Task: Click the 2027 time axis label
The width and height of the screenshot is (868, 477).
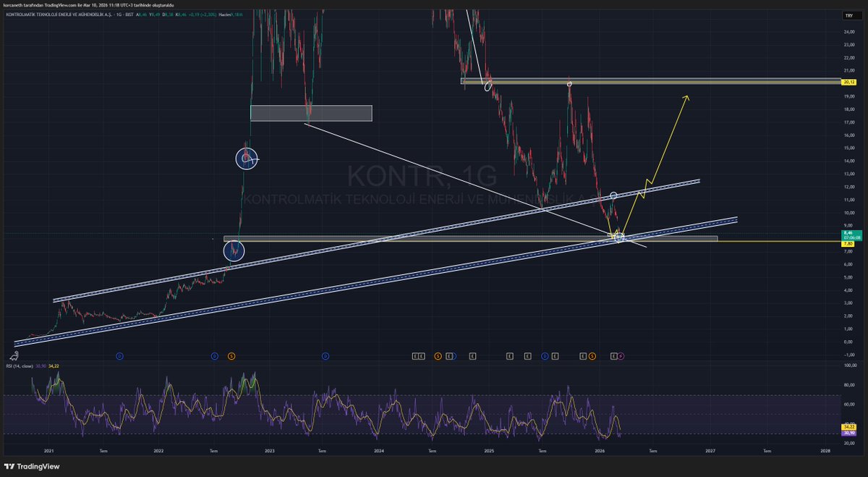Action: (x=710, y=450)
